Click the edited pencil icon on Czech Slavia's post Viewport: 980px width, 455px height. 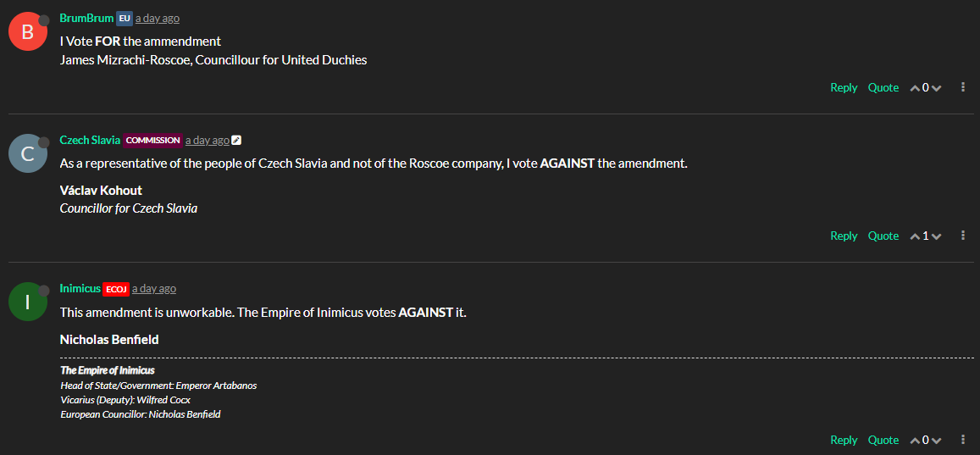click(x=237, y=141)
